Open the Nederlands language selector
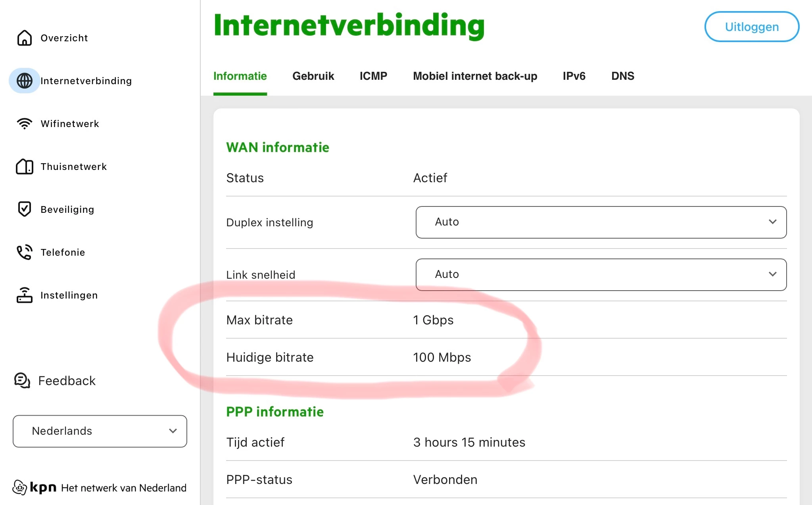 100,431
